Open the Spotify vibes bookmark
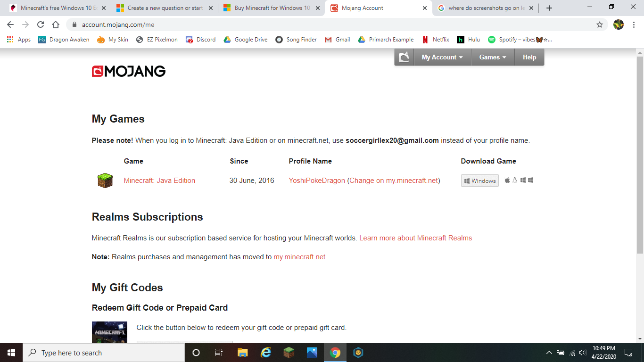This screenshot has width=644, height=362. tap(520, 40)
